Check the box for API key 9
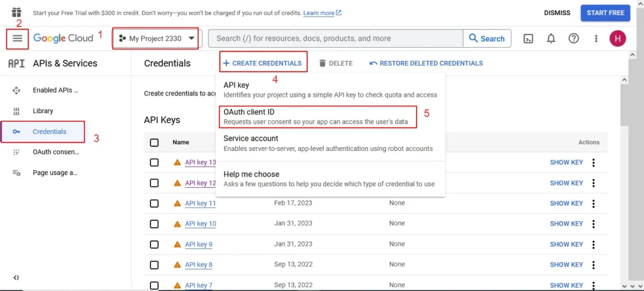644x291 pixels. [155, 244]
